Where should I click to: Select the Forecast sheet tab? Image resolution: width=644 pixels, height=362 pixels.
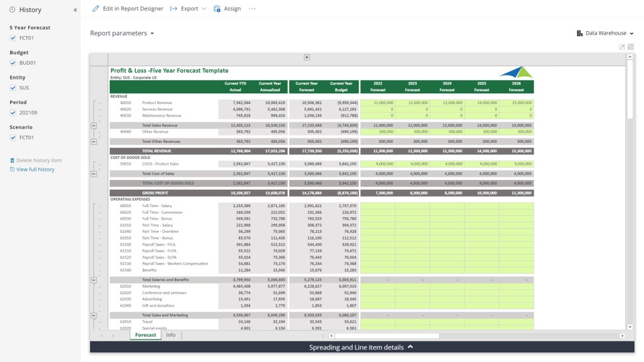pyautogui.click(x=146, y=336)
